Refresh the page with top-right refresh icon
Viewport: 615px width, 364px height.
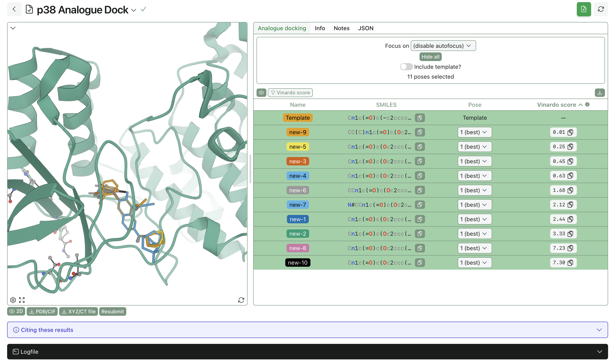(601, 9)
